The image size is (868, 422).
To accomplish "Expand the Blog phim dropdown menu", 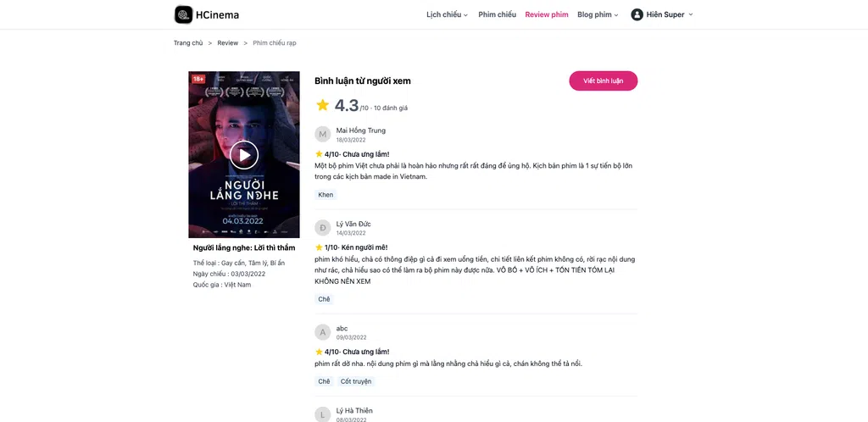I will pos(598,14).
